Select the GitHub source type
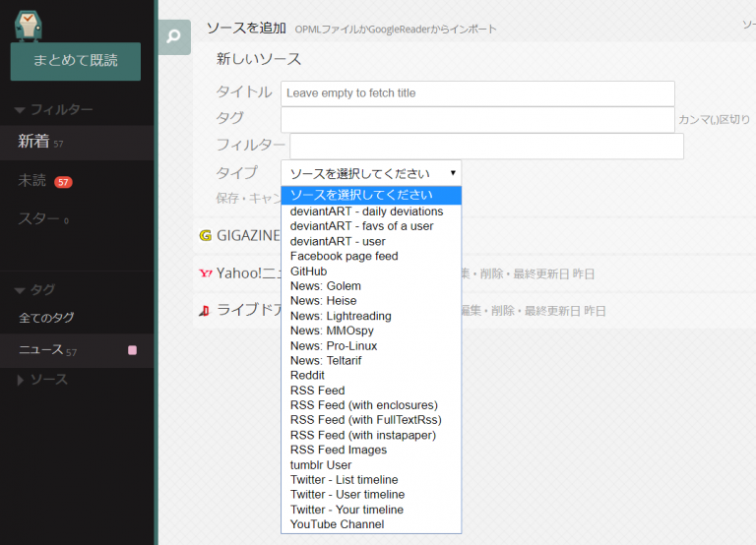The height and width of the screenshot is (545, 756). 308,271
